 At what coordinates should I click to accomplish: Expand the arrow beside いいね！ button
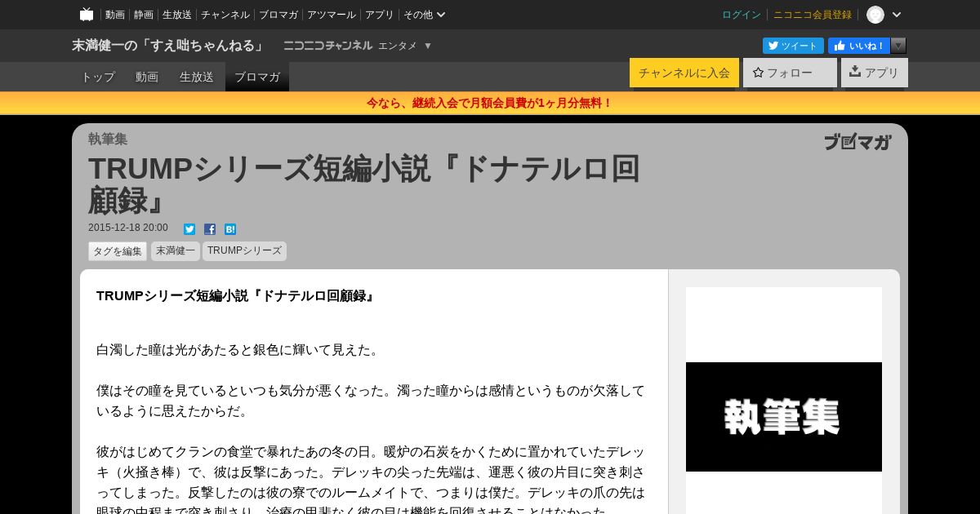898,46
